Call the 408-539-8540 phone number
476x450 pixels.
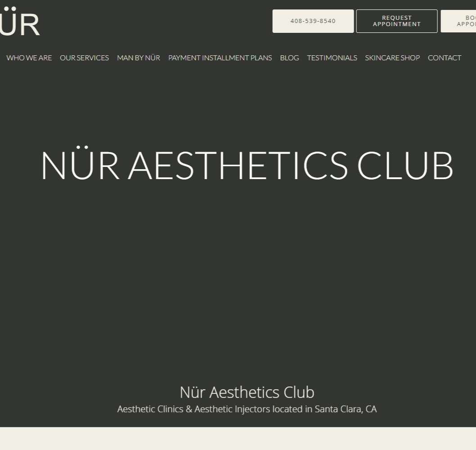click(313, 21)
